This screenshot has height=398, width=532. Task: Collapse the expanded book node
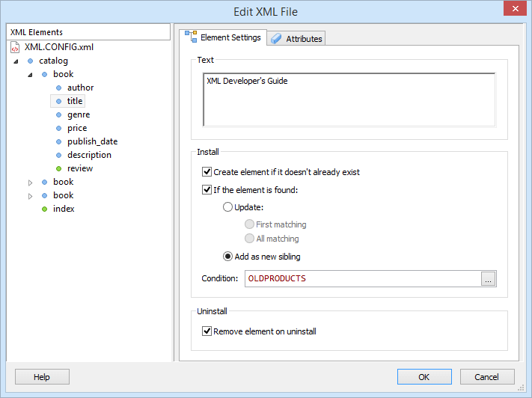pyautogui.click(x=30, y=75)
